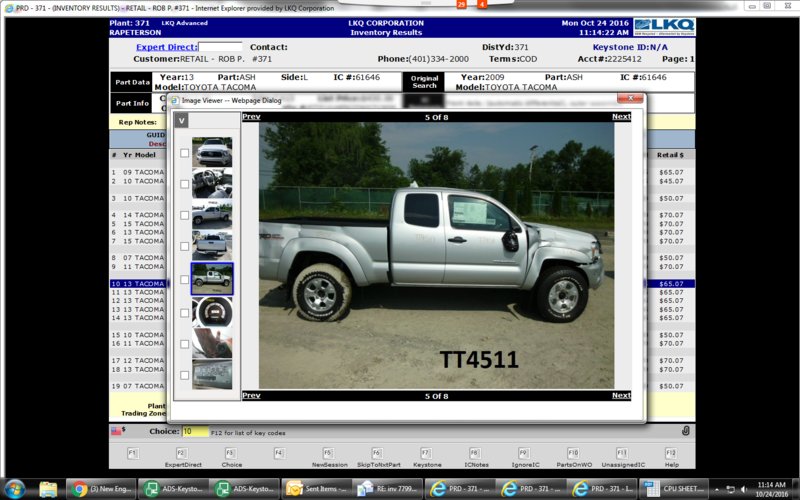Select result row 1 09 TACOMA
The height and width of the screenshot is (500, 800).
point(138,172)
